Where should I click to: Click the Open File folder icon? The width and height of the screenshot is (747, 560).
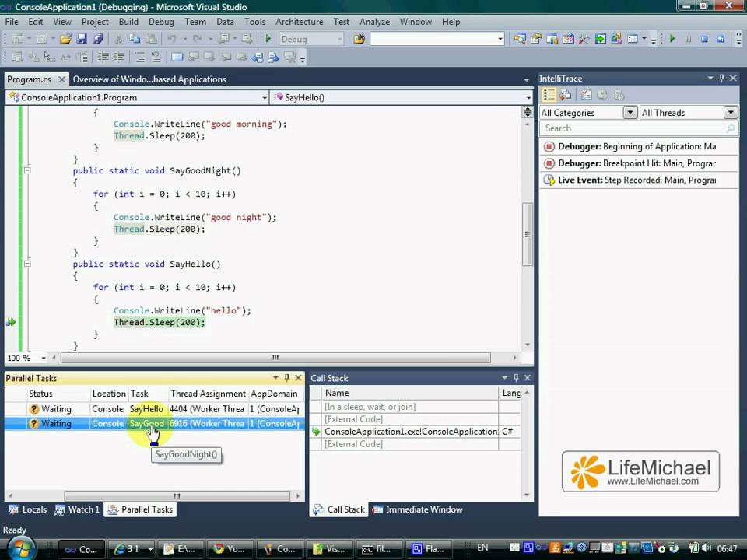[65, 39]
